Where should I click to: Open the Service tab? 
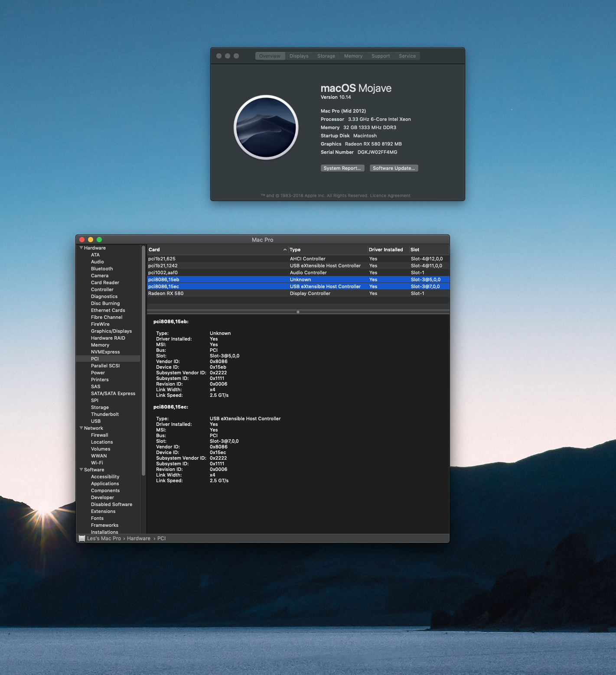[x=407, y=56]
